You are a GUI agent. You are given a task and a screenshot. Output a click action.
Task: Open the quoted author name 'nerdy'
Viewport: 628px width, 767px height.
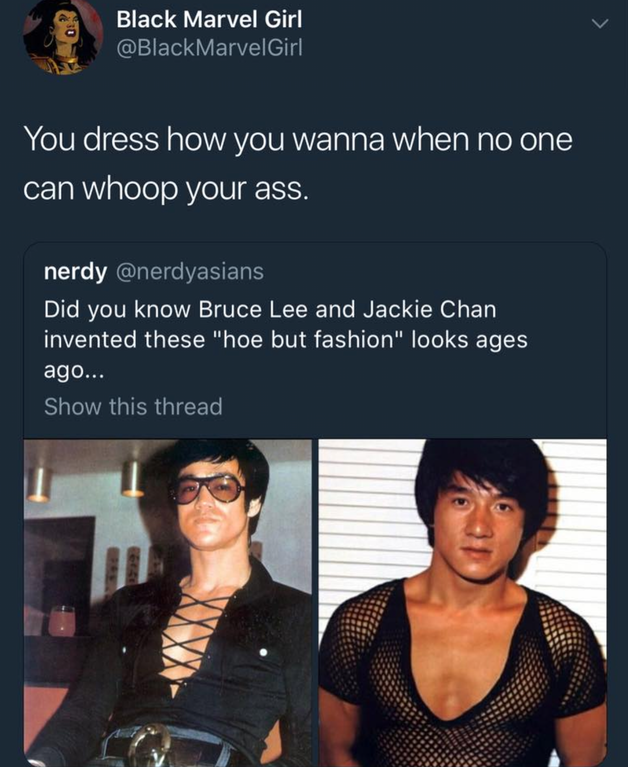point(75,272)
